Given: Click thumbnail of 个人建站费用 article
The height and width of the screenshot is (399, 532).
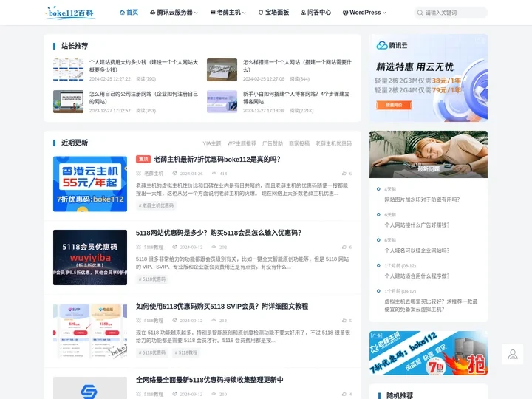Looking at the screenshot, I should click(68, 69).
